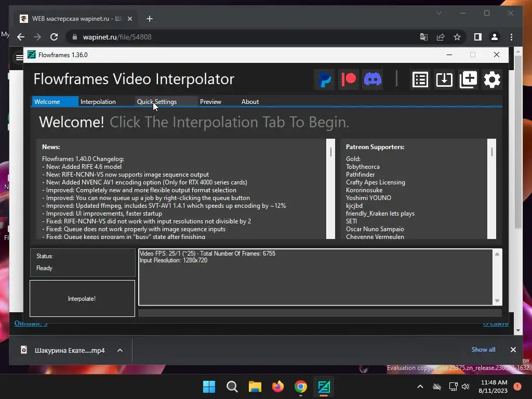Open the Discord server icon
532x399 pixels.
tap(373, 79)
